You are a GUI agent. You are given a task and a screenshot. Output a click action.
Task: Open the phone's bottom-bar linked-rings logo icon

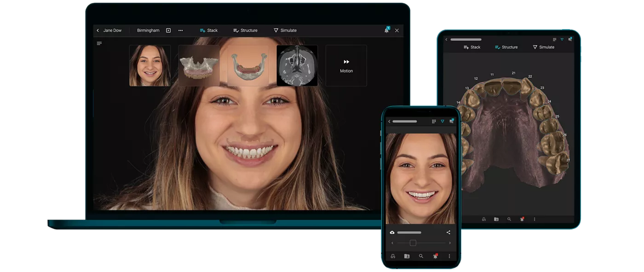coord(393,256)
